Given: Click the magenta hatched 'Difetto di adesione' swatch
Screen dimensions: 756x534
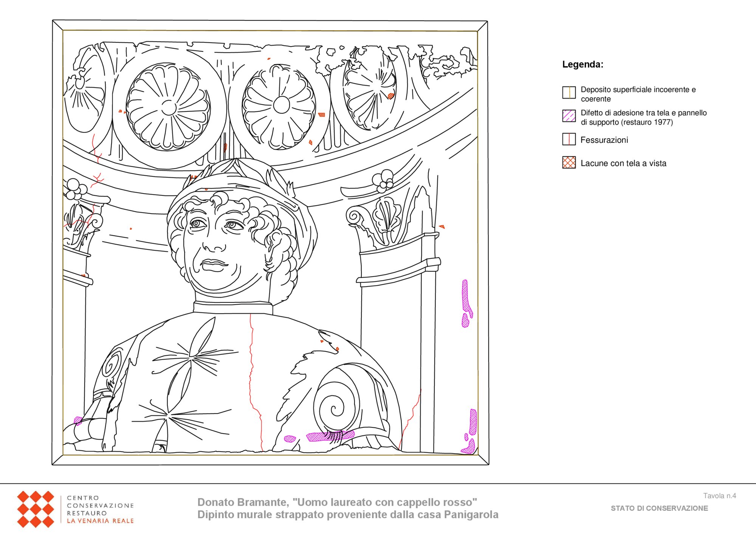Looking at the screenshot, I should [x=569, y=116].
